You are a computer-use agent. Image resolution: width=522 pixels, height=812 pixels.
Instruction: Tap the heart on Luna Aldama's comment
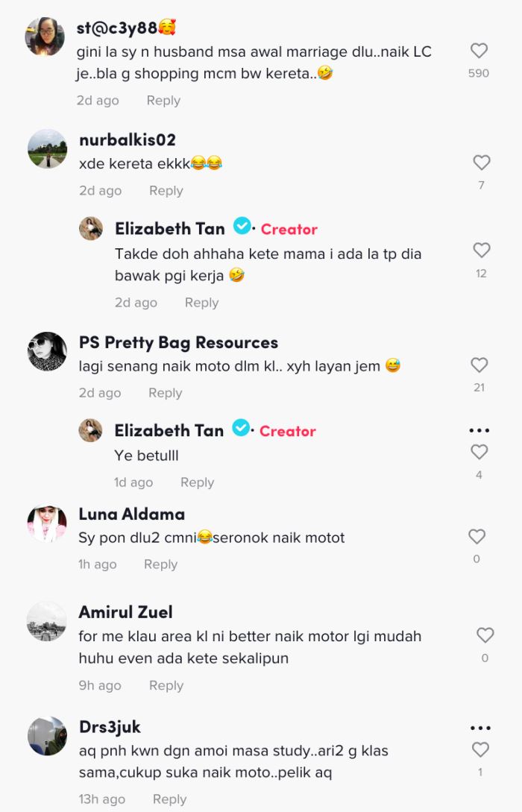(x=477, y=536)
